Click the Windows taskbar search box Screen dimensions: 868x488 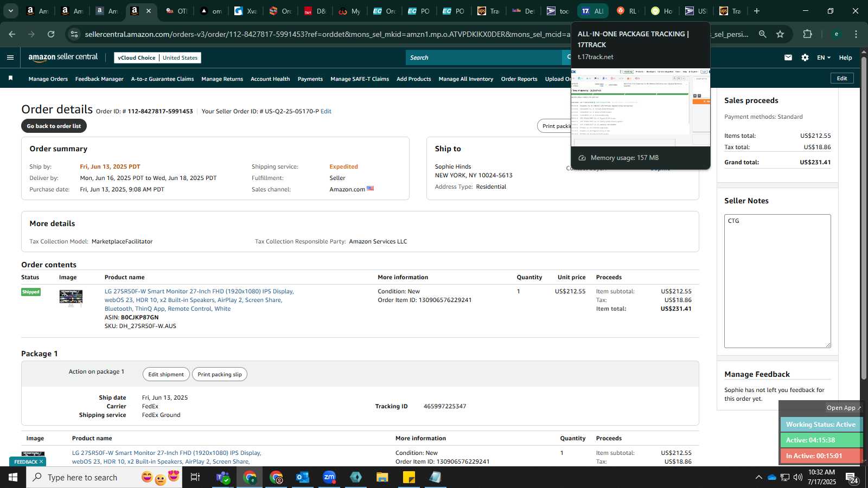[104, 477]
